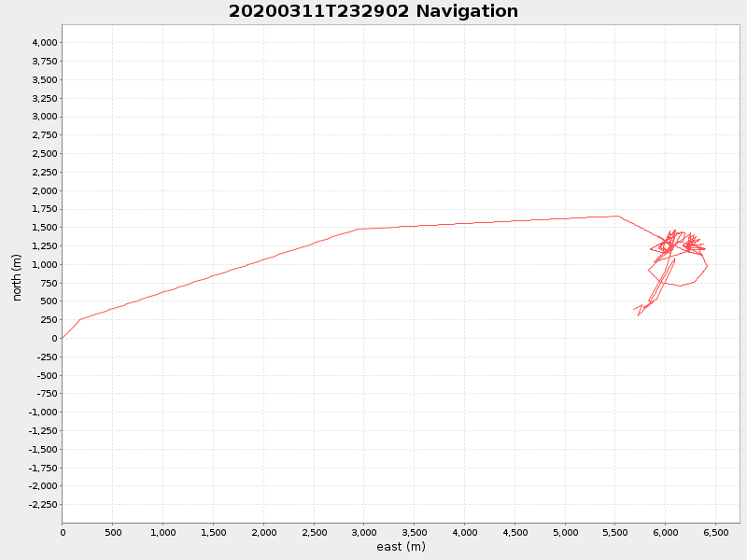Click the -2,000 north axis tick label
Image resolution: width=747 pixels, height=560 pixels.
43,485
